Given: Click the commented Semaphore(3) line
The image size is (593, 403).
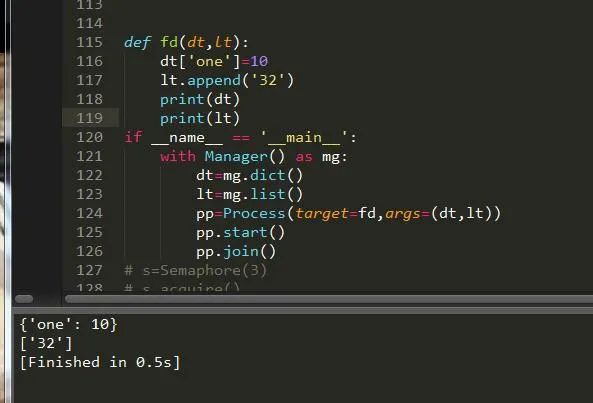Looking at the screenshot, I should (196, 271).
